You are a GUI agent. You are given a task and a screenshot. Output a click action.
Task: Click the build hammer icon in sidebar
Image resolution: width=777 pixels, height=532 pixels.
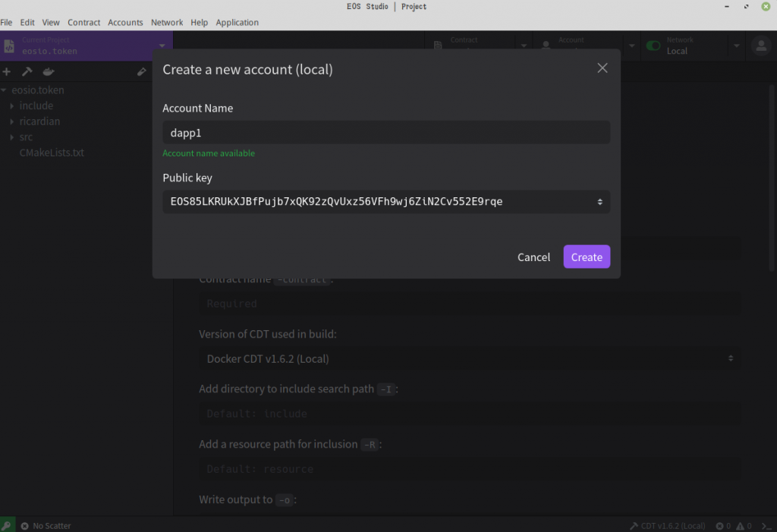point(27,72)
